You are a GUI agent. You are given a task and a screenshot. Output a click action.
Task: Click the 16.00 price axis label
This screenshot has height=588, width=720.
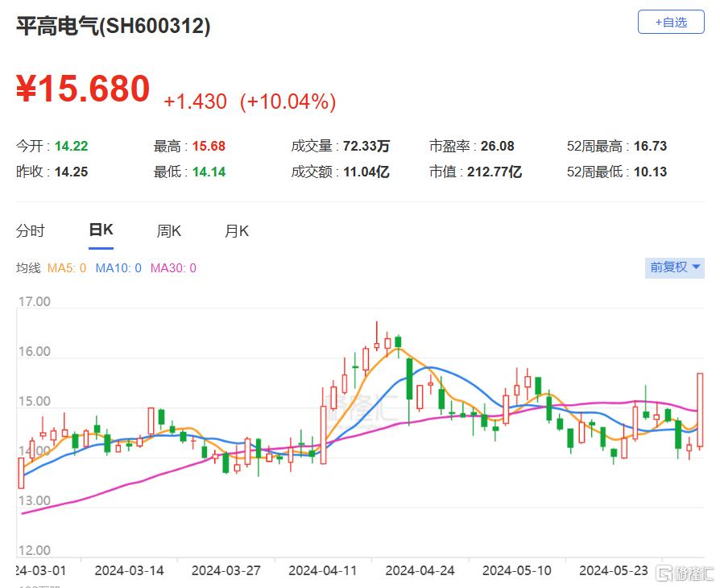(35, 352)
